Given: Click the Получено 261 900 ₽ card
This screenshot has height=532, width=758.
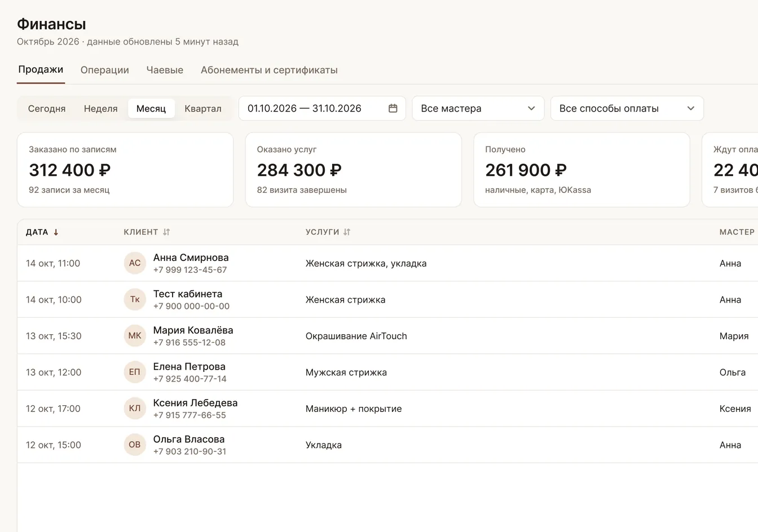Looking at the screenshot, I should coord(581,170).
